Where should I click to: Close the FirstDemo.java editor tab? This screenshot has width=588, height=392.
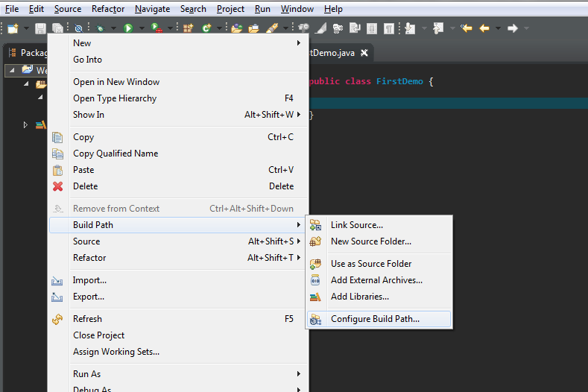364,53
